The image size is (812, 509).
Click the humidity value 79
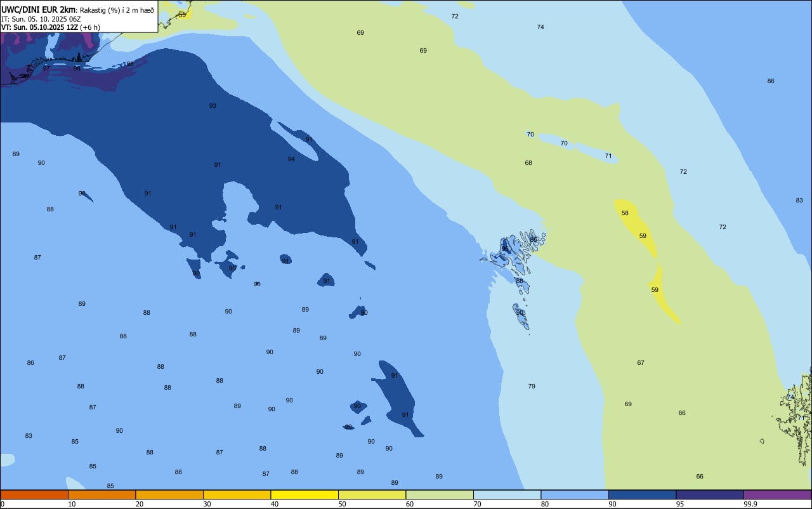(x=532, y=387)
